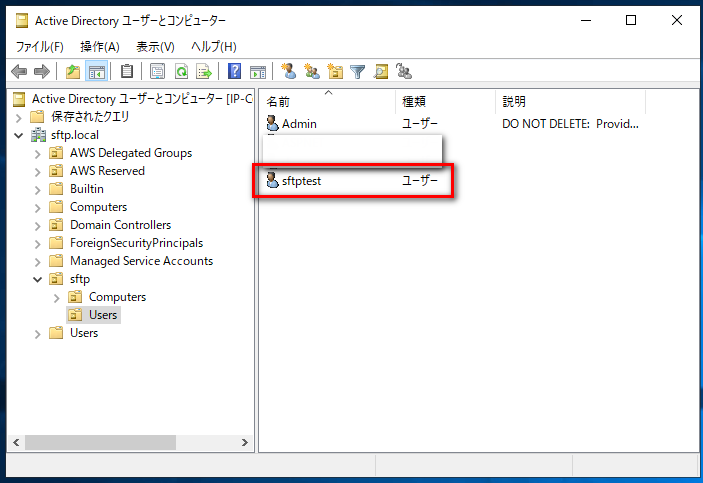Refresh the view with the green arrow icon
Image resolution: width=703 pixels, height=483 pixels.
(x=182, y=71)
